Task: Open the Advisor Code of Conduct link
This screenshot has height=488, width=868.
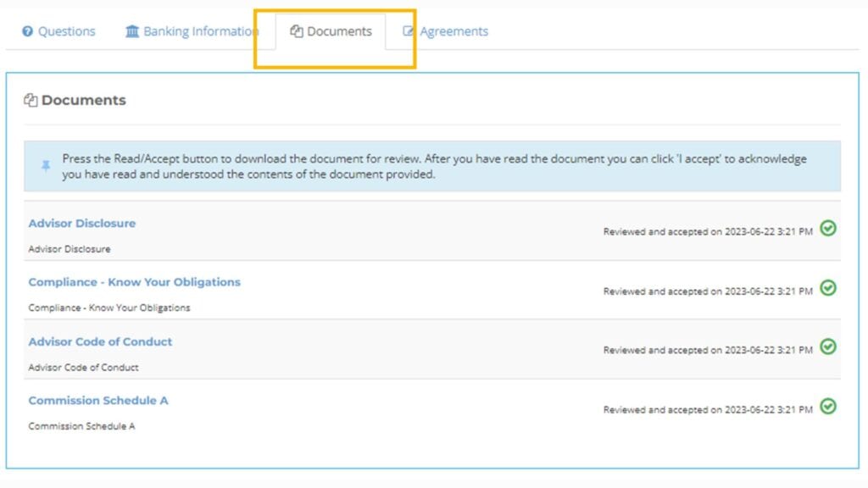Action: pos(100,341)
